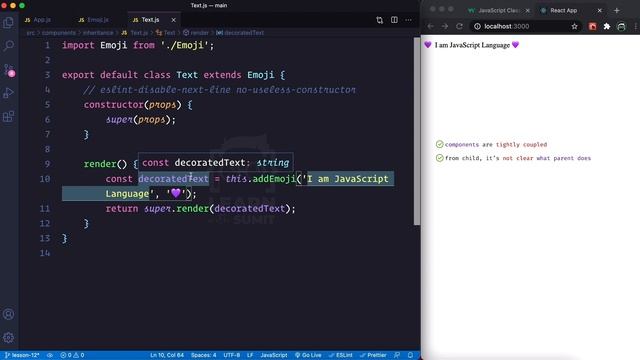640x360 pixels.
Task: Click the 'components' breadcrumb segment
Action: (59, 33)
